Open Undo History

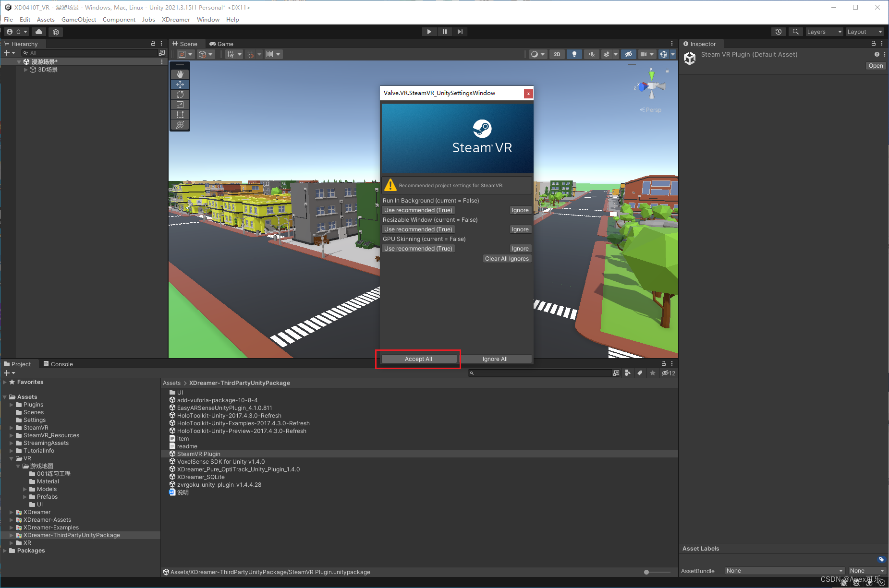click(x=779, y=32)
